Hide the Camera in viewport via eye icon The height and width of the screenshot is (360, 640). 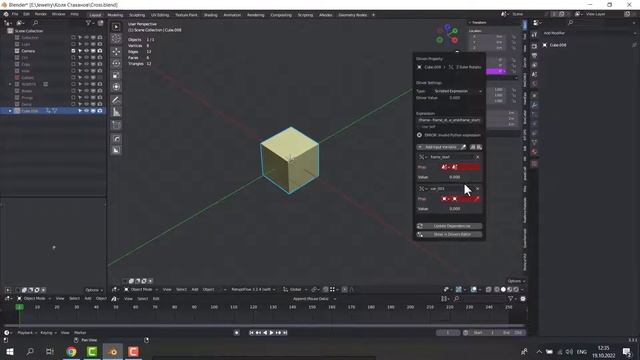(x=87, y=51)
